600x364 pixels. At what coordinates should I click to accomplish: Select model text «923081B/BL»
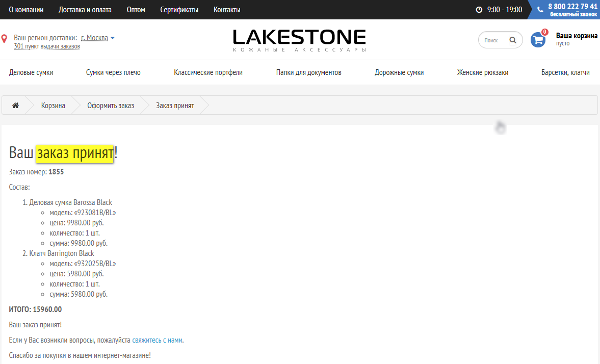click(95, 213)
